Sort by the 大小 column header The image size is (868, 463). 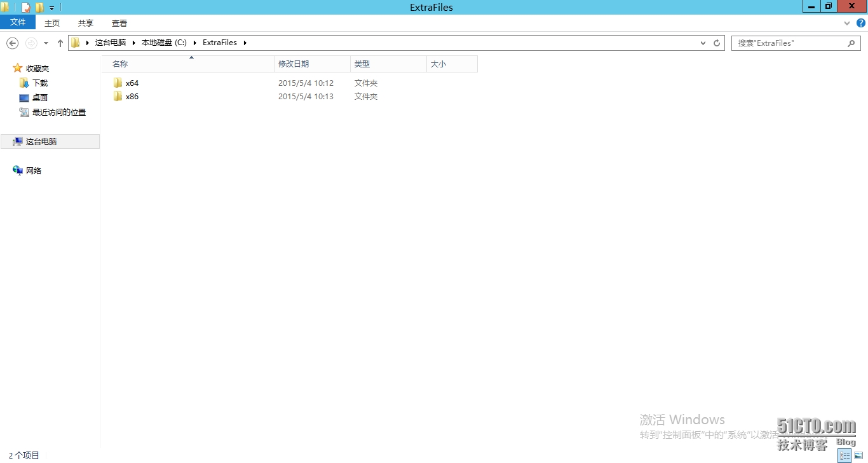(x=452, y=64)
